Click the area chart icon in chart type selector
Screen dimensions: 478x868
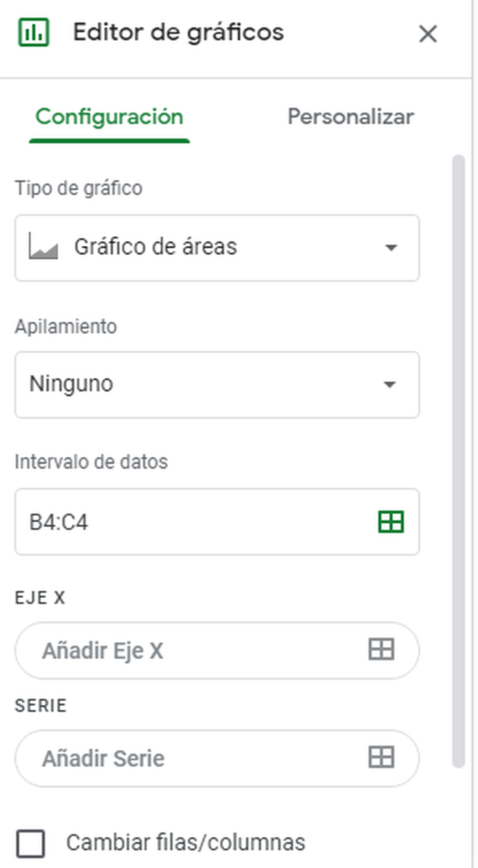[x=43, y=246]
